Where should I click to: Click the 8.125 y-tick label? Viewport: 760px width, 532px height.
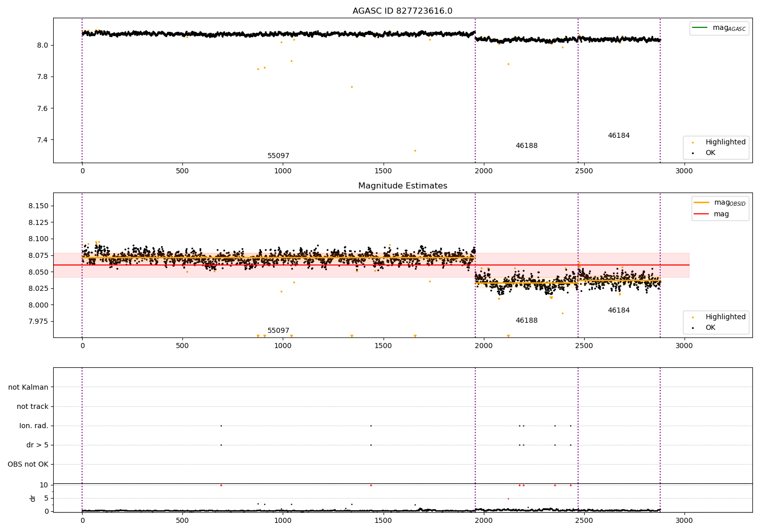[x=39, y=223]
